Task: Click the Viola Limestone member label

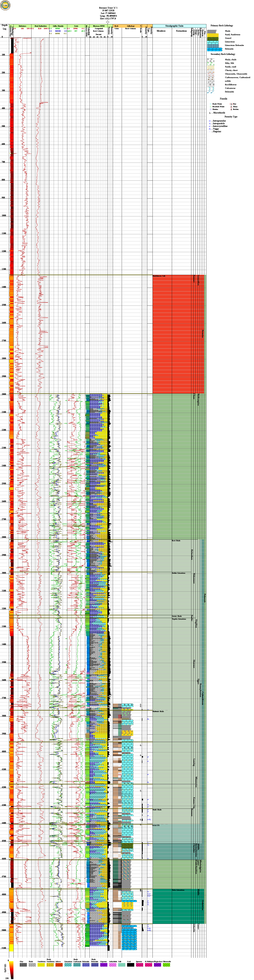Action: (178, 890)
